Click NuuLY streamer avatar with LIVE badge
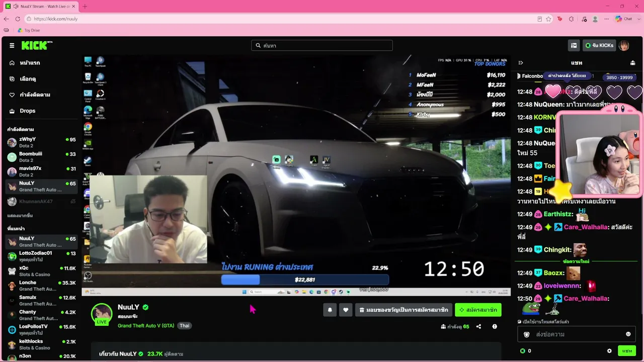This screenshot has width=644, height=362. coord(102,314)
